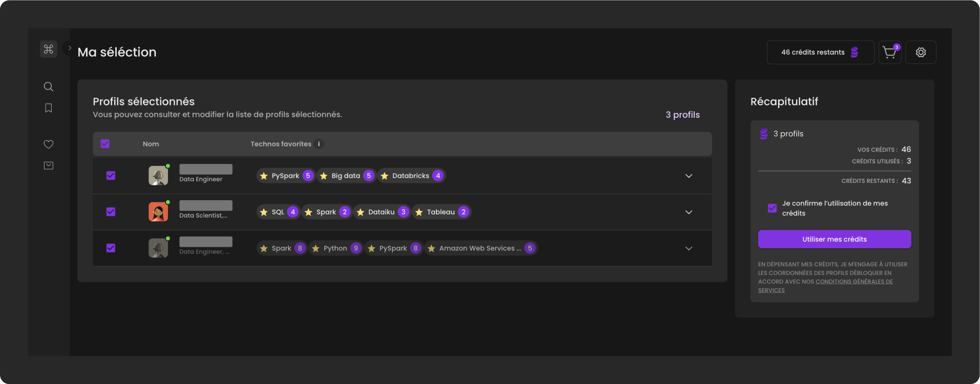Open the heart favorites icon in sidebar
This screenshot has width=980, height=384.
pyautogui.click(x=49, y=144)
